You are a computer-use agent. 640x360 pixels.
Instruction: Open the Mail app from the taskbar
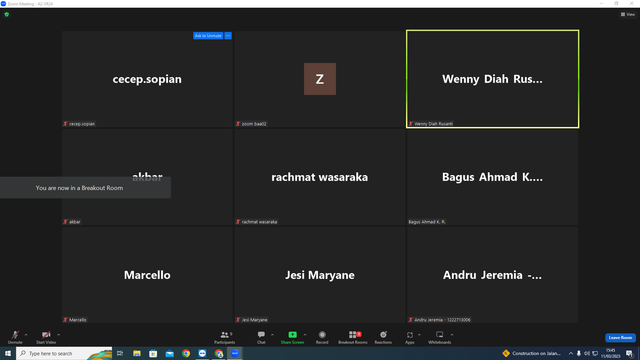(169, 353)
